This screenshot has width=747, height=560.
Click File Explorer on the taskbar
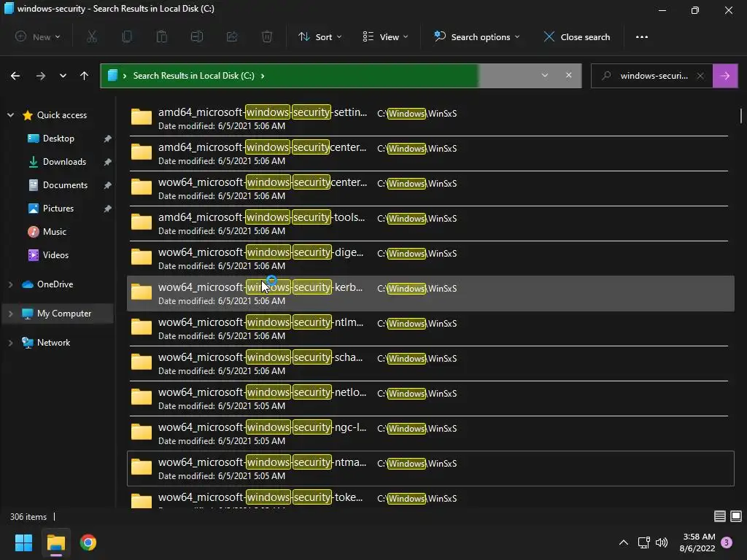point(55,542)
